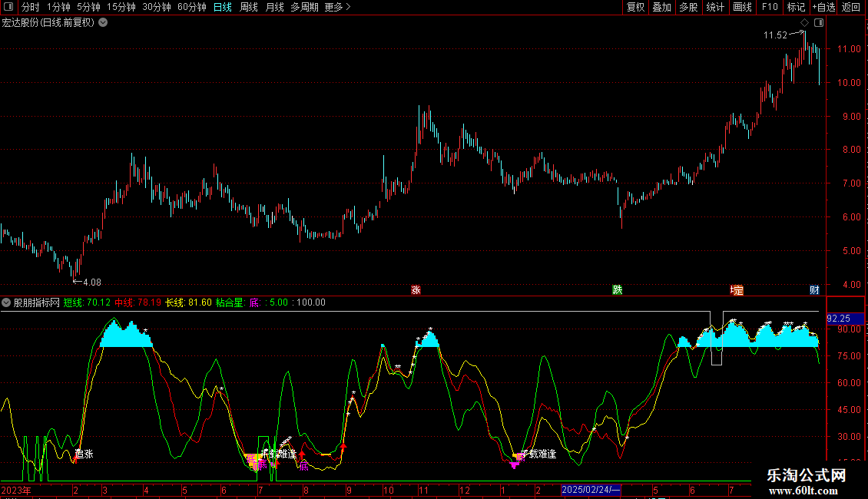Image resolution: width=868 pixels, height=499 pixels.
Task: Expand the 宏达股份 title dropdown arrow
Action: click(103, 22)
